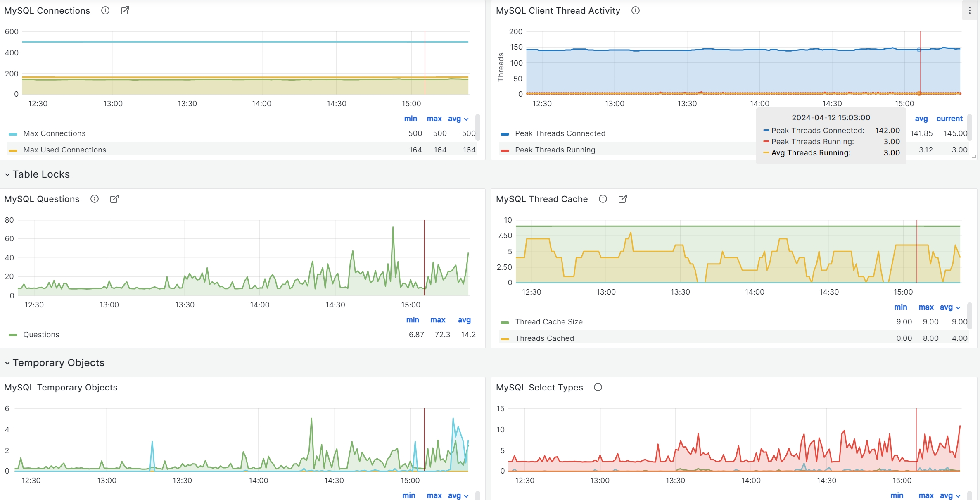Sort the Thread Cache legend by min

901,307
